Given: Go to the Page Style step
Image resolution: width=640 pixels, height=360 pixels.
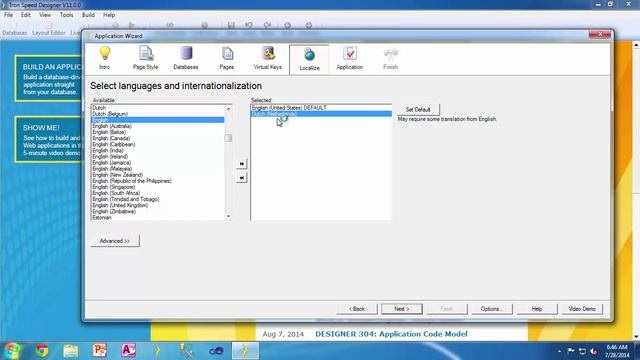Looking at the screenshot, I should point(145,58).
